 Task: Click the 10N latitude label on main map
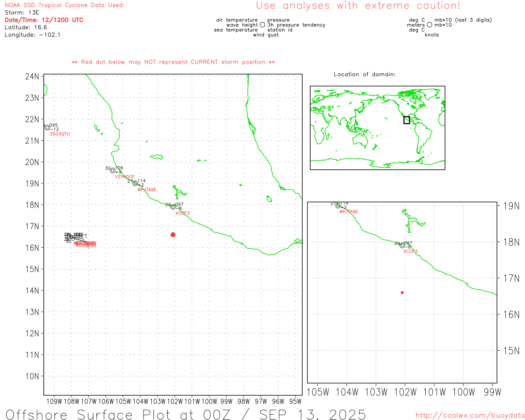point(32,377)
